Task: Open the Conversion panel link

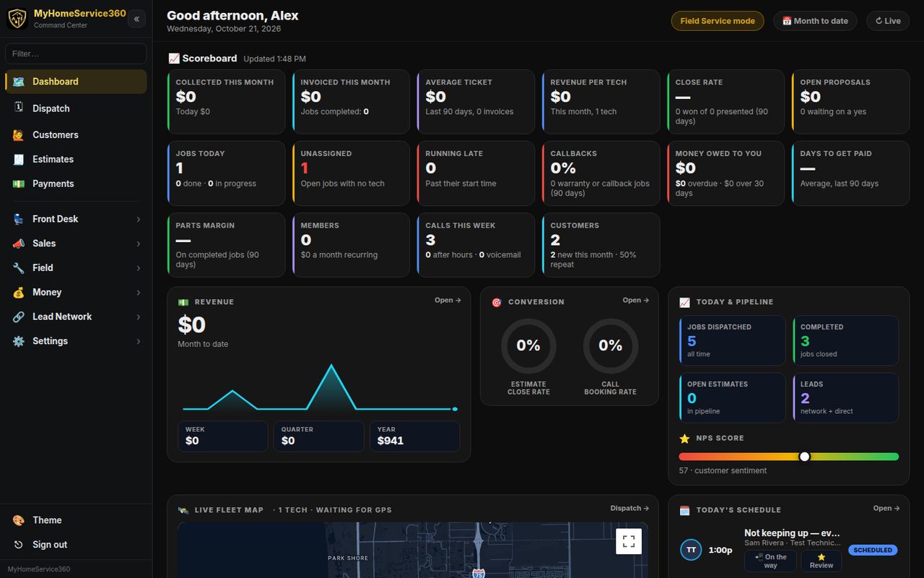Action: [x=635, y=301]
